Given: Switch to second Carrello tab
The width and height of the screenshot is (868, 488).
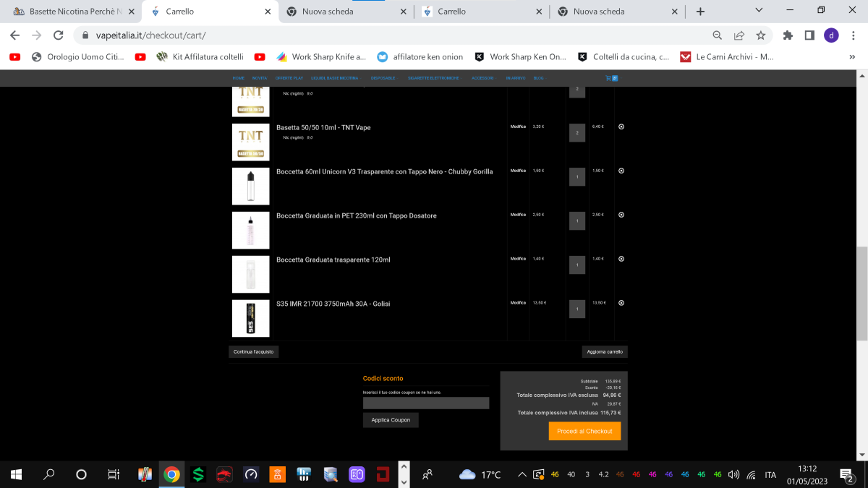Looking at the screenshot, I should click(x=481, y=12).
